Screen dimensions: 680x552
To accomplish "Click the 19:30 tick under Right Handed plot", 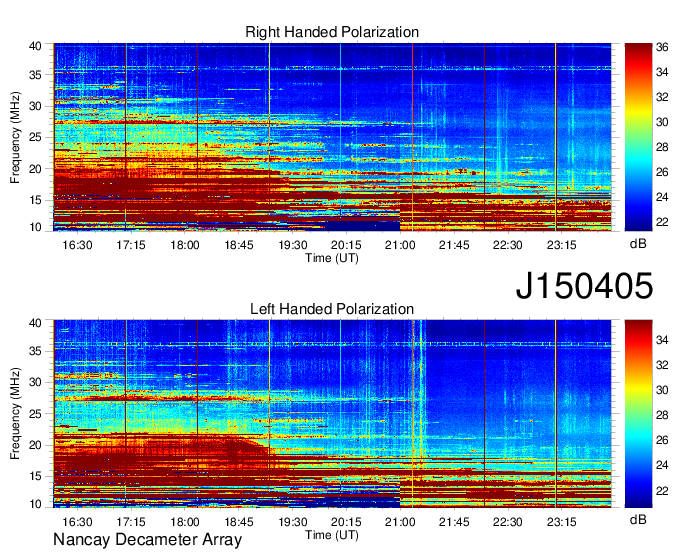I will (x=292, y=245).
